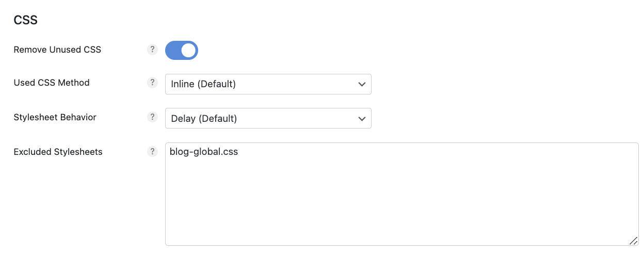This screenshot has width=644, height=254.
Task: Click the textarea resize handle in the corner
Action: pos(633,241)
